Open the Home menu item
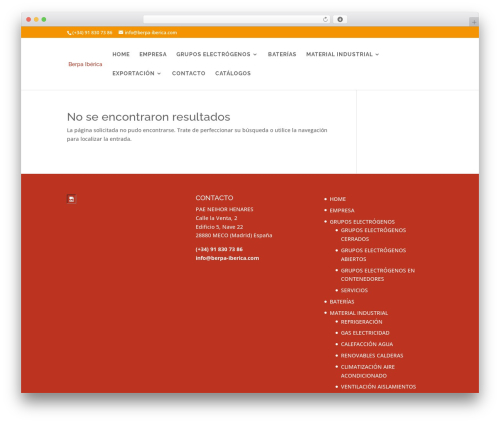This screenshot has height=423, width=500. [121, 54]
